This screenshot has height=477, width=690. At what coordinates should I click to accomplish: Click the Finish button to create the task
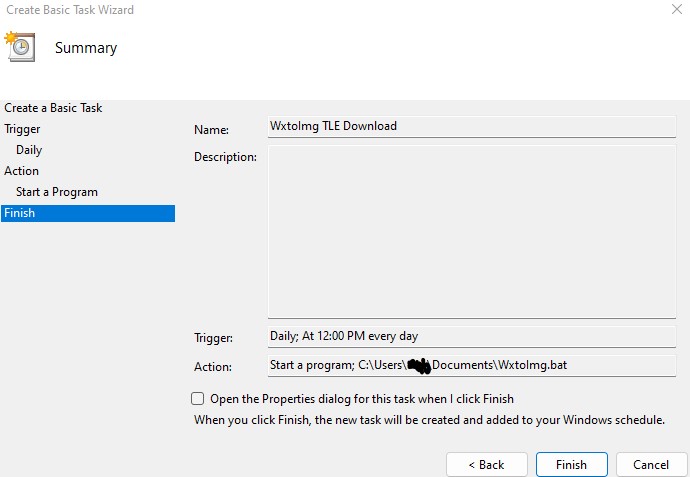point(571,465)
